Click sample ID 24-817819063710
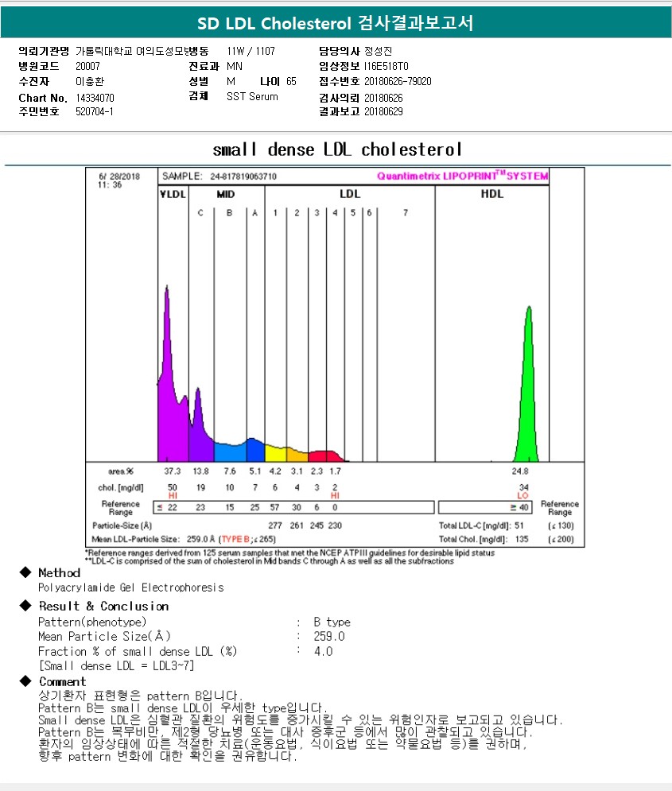Screen dimensions: 672x791 (243, 176)
